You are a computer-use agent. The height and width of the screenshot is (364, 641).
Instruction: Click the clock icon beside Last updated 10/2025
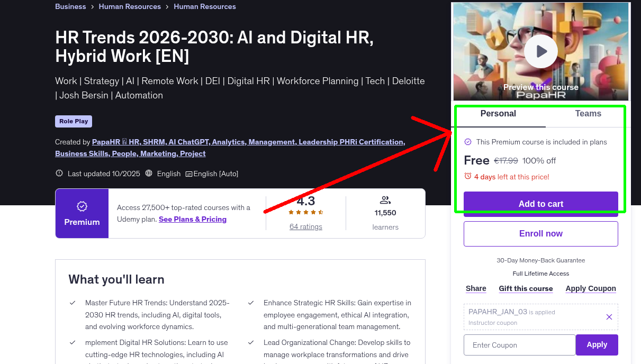[x=59, y=173]
